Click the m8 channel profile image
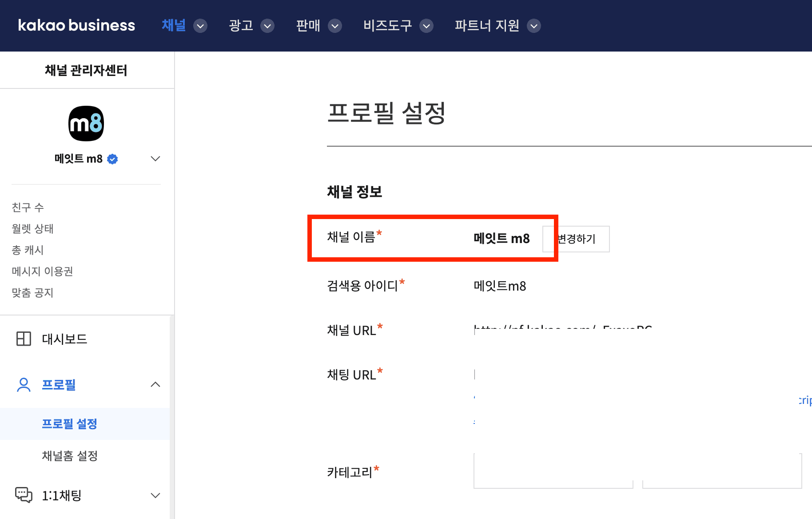 (x=86, y=124)
